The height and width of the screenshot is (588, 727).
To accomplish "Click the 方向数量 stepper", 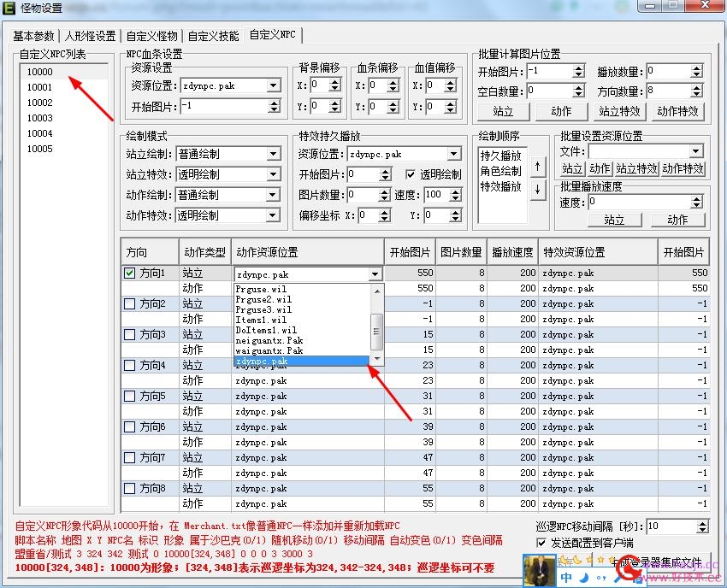I will click(x=696, y=91).
